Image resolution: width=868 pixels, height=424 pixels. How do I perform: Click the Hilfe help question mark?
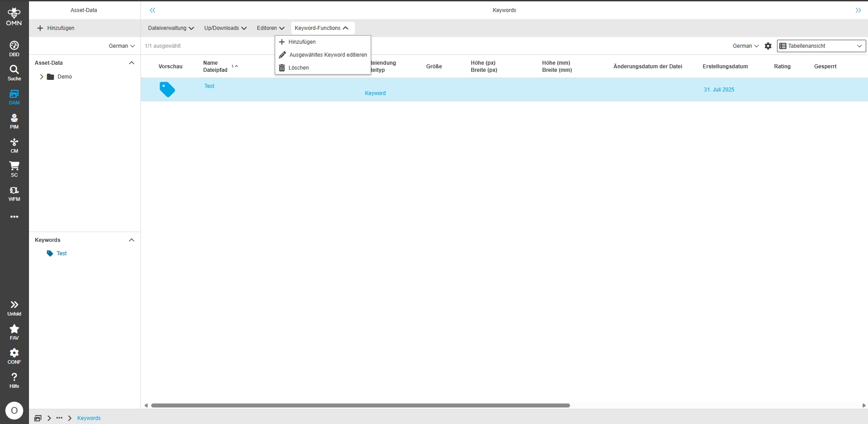tap(14, 380)
